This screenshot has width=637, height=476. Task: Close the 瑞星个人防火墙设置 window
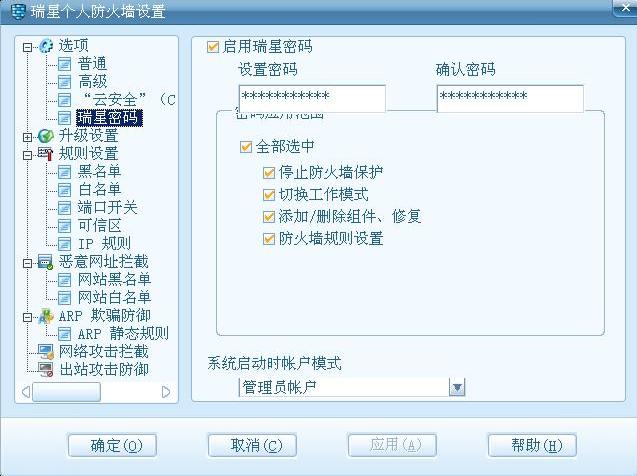pos(626,7)
